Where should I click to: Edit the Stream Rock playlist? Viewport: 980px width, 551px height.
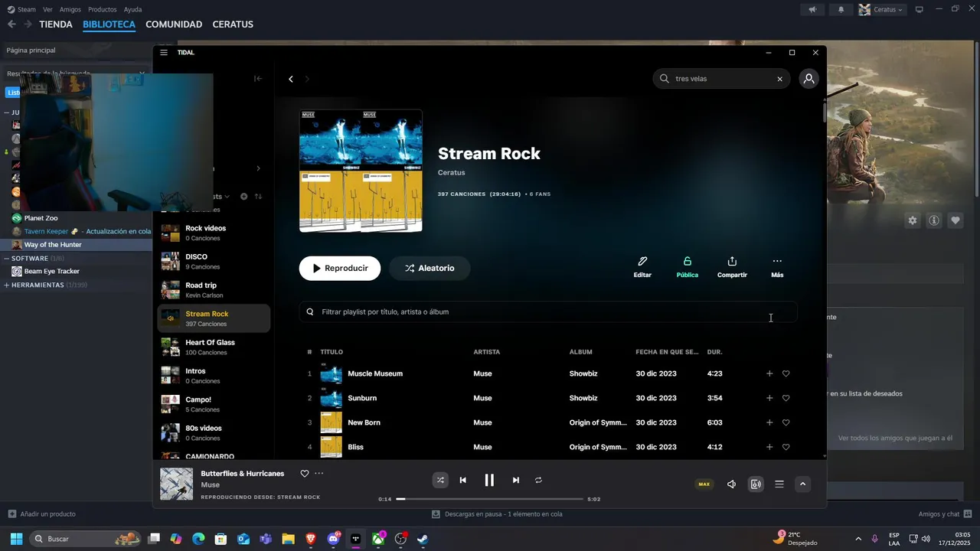coord(642,267)
